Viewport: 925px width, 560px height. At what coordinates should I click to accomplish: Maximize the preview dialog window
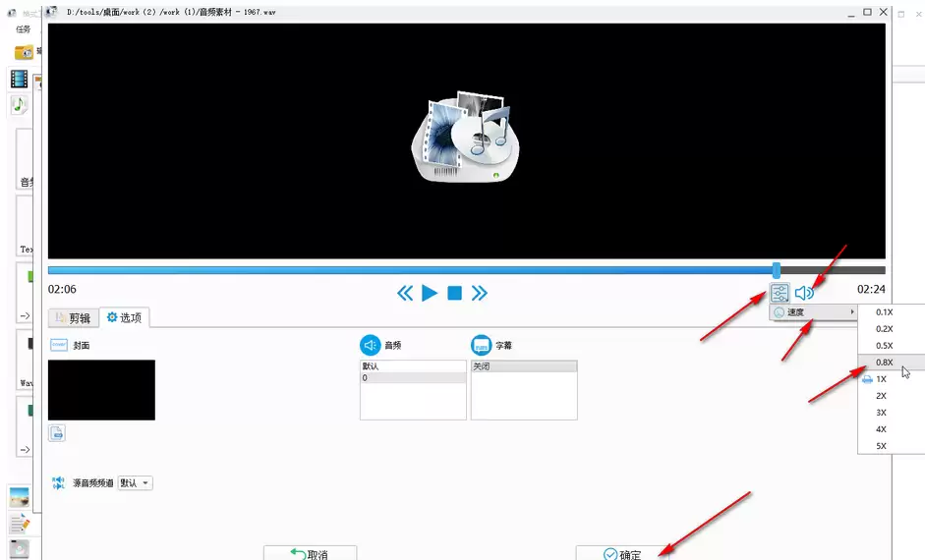867,12
